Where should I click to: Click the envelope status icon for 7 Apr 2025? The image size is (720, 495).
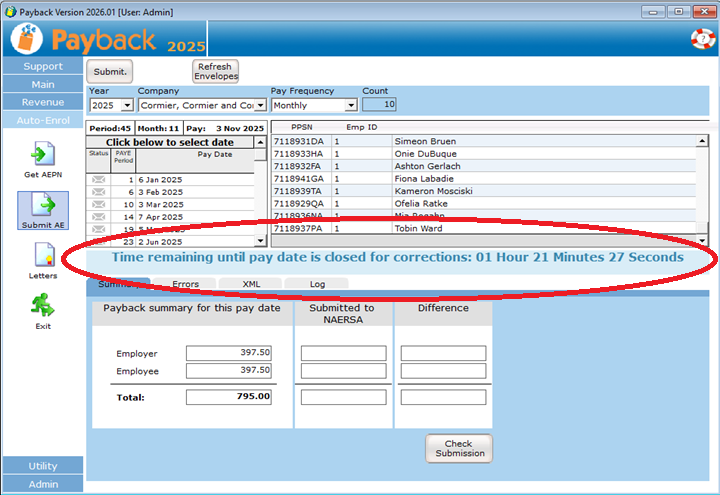point(98,216)
